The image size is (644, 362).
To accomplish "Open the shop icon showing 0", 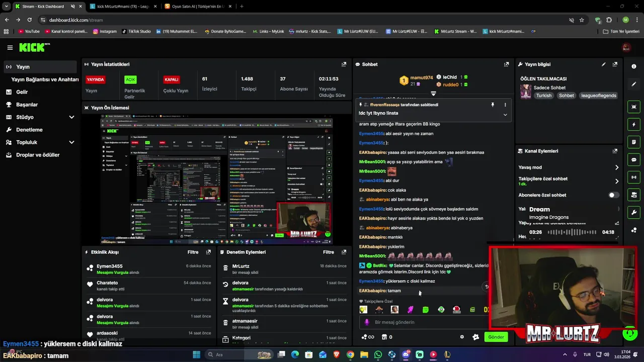I will tap(387, 337).
